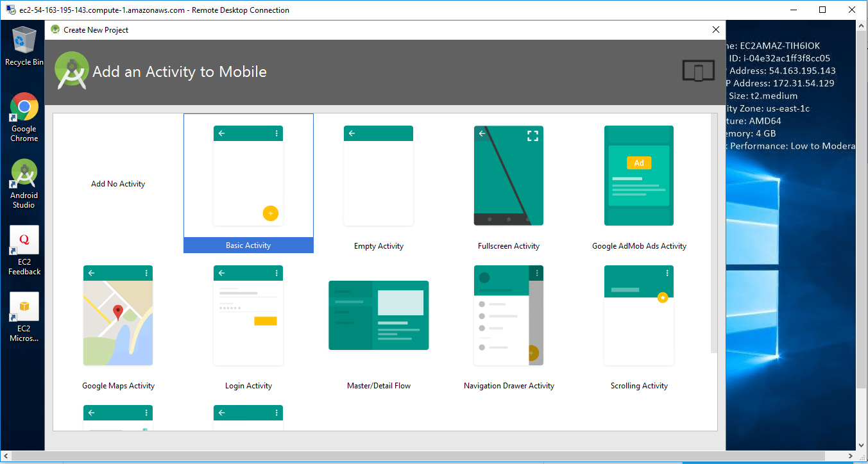Click the activity list vertical scrollbar

(714, 233)
